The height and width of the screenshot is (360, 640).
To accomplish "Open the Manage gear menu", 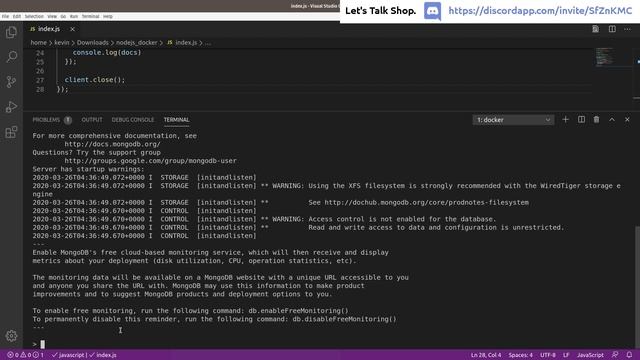I will [x=11, y=336].
